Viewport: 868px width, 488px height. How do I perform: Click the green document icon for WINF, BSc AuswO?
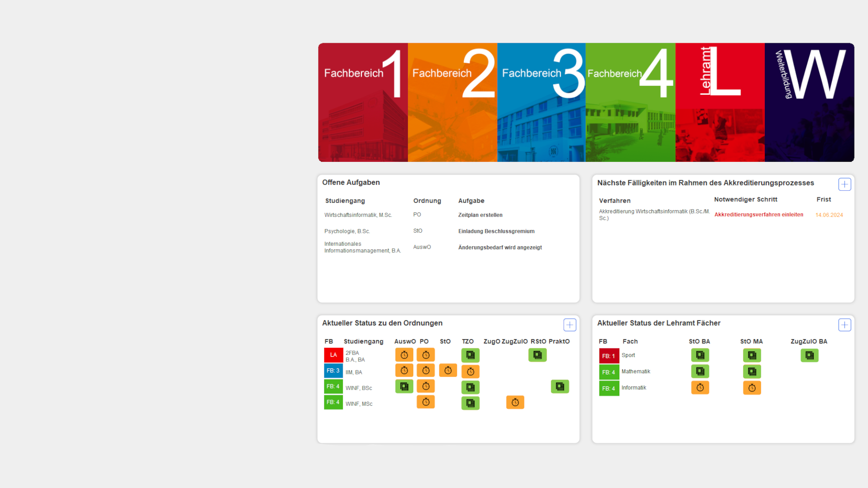coord(404,386)
